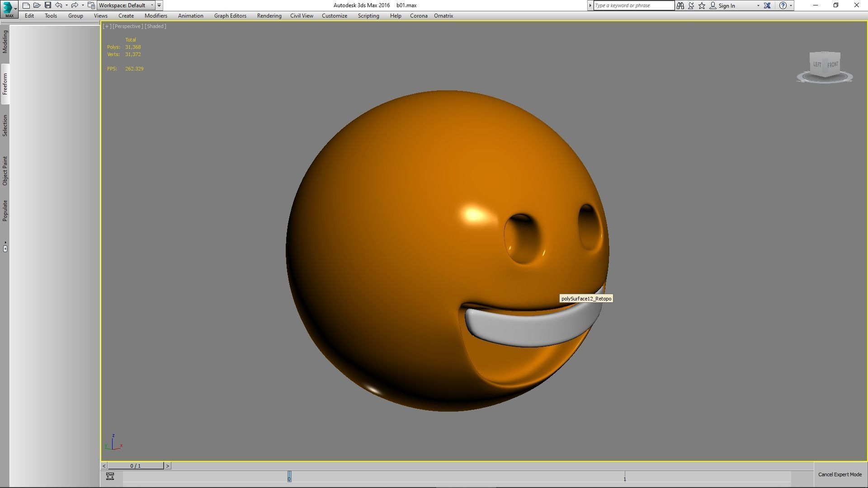Select the Populate ribbon tab
This screenshot has width=868, height=488.
pos(5,211)
